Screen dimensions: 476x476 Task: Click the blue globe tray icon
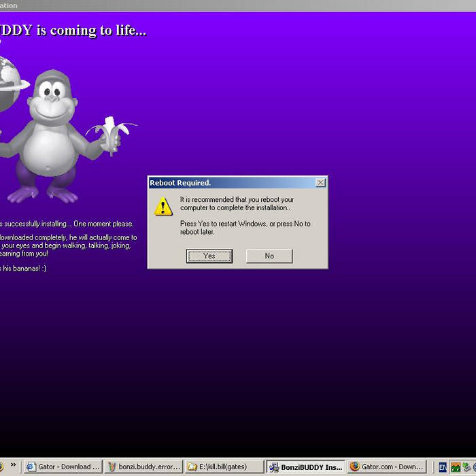474,467
